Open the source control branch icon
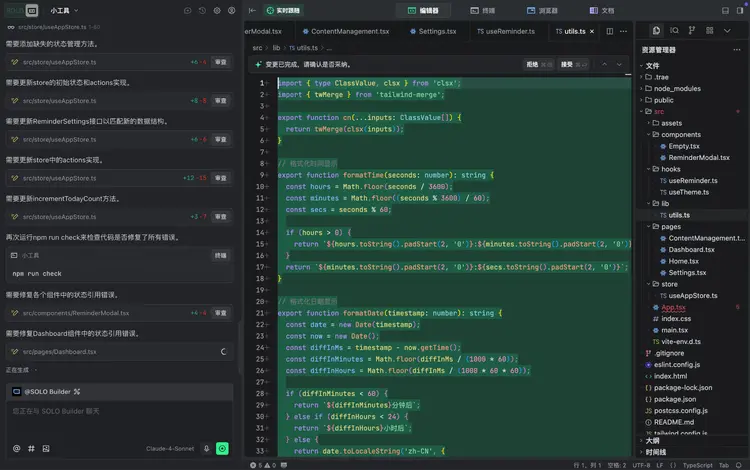The width and height of the screenshot is (750, 470). 692,31
